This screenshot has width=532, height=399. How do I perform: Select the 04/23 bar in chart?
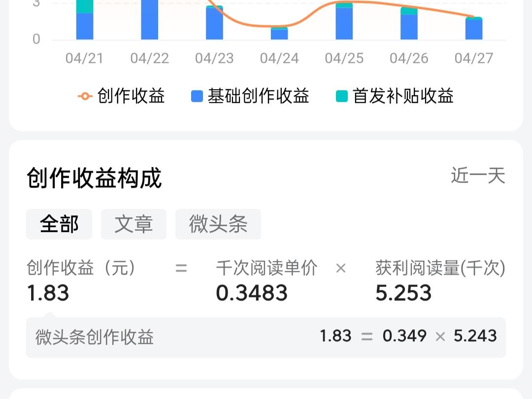(214, 22)
